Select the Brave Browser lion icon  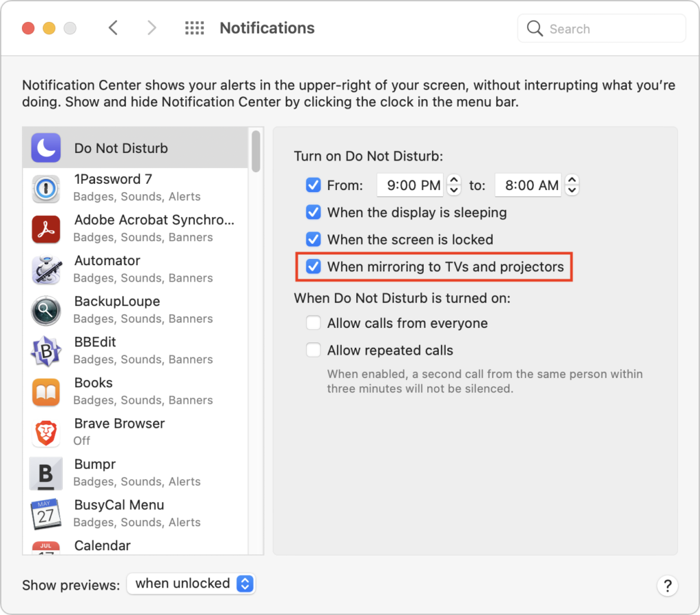click(x=46, y=433)
